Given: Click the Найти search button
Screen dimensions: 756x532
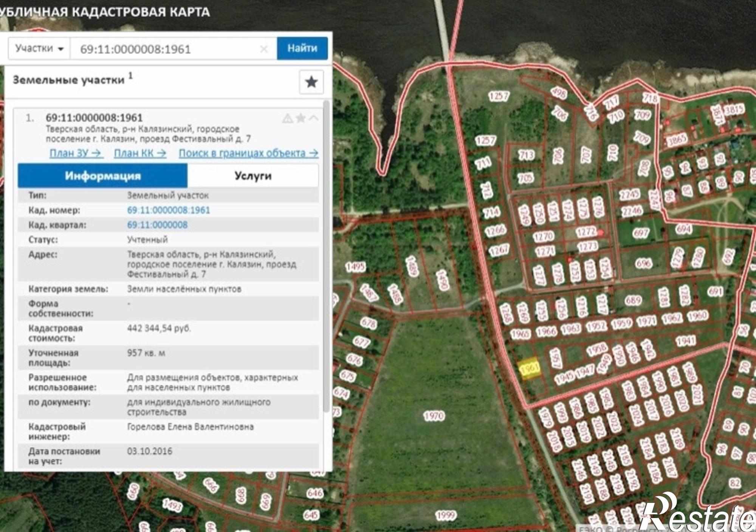Looking at the screenshot, I should tap(302, 48).
